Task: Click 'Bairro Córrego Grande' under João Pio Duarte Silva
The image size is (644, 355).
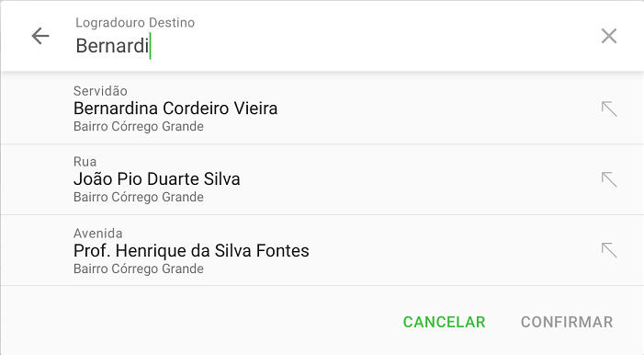Action: [x=139, y=197]
